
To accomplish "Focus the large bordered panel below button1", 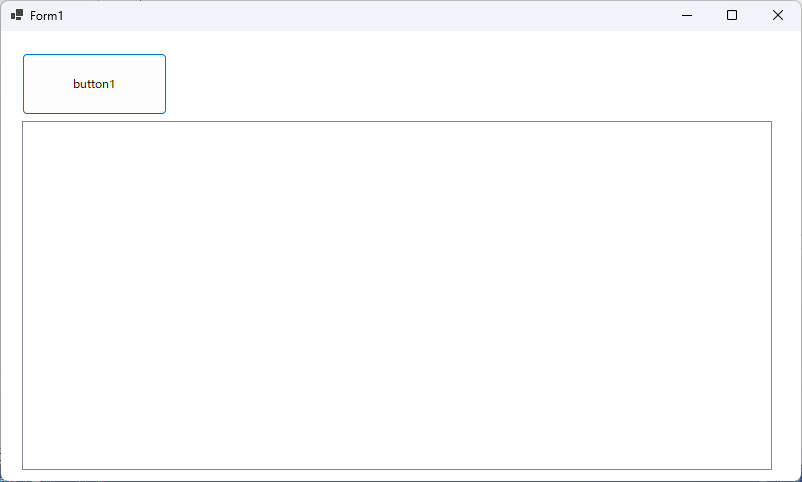I will 397,295.
